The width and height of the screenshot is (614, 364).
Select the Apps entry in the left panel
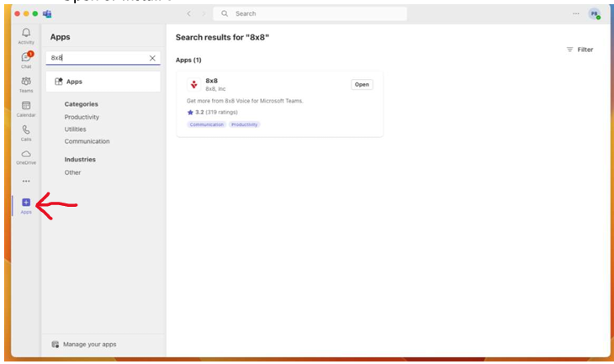[103, 82]
